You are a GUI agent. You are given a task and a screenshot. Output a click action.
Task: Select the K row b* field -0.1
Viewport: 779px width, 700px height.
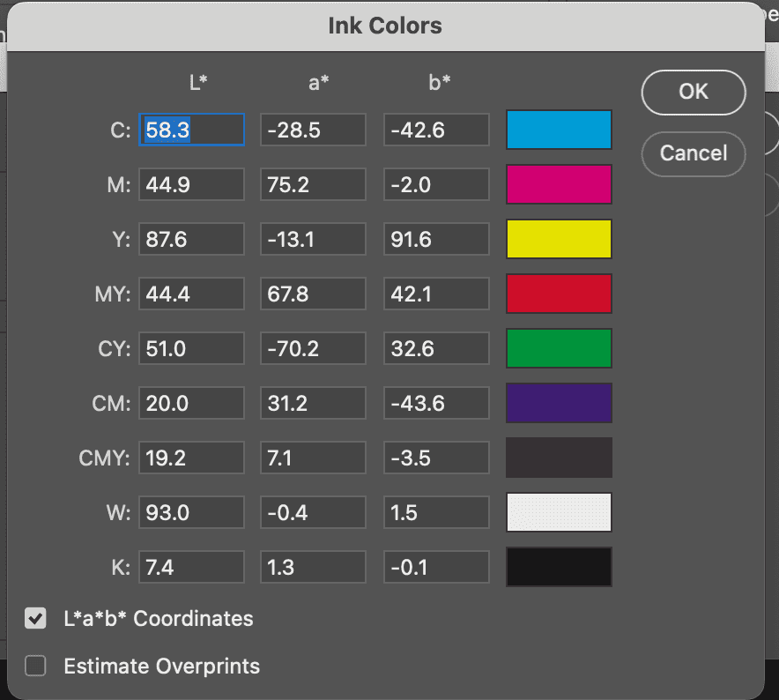436,567
